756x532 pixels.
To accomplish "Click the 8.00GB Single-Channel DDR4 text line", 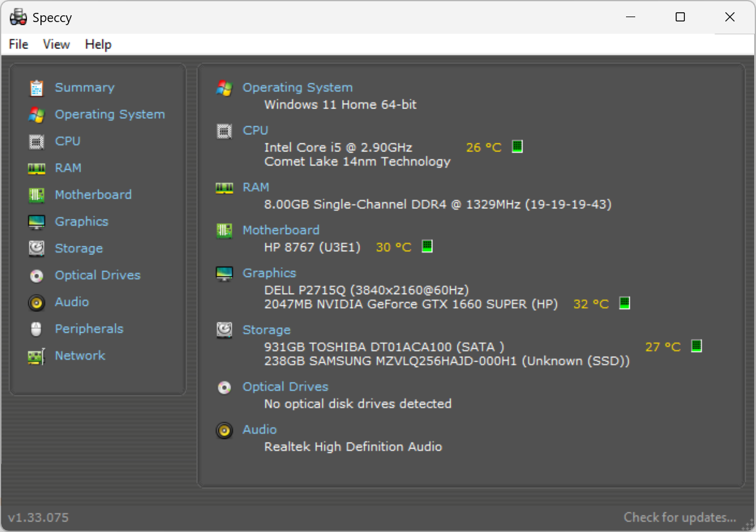I will [x=438, y=205].
